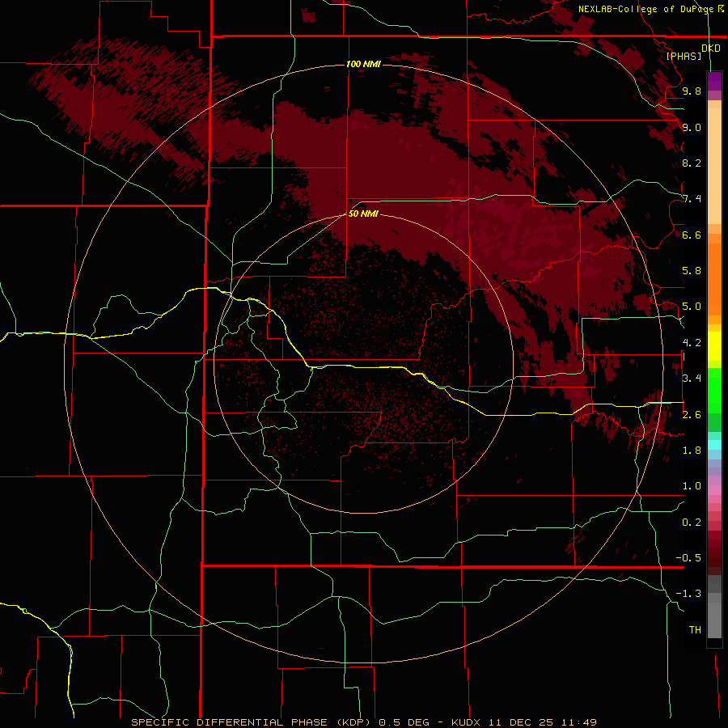The height and width of the screenshot is (728, 728).
Task: Select the 50 NMI range ring label
Action: [x=363, y=214]
